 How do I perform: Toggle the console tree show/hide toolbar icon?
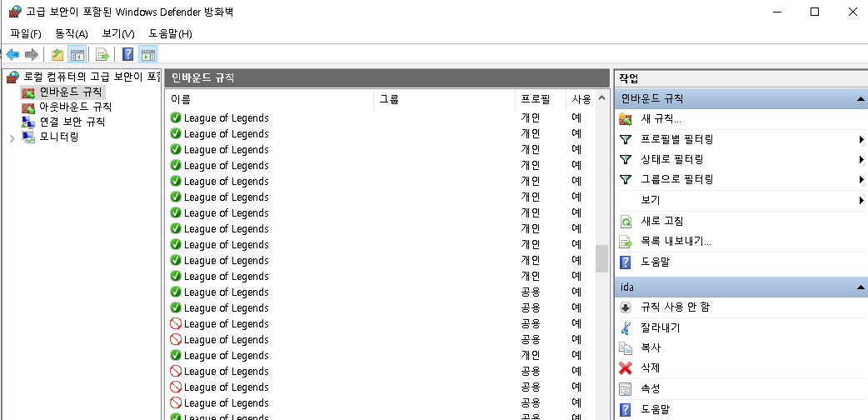coord(77,54)
